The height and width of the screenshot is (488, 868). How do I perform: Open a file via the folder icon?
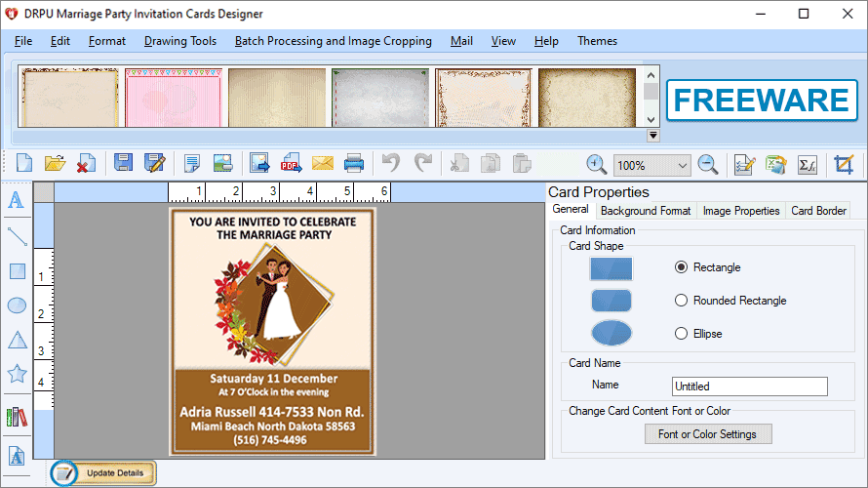pyautogui.click(x=55, y=163)
